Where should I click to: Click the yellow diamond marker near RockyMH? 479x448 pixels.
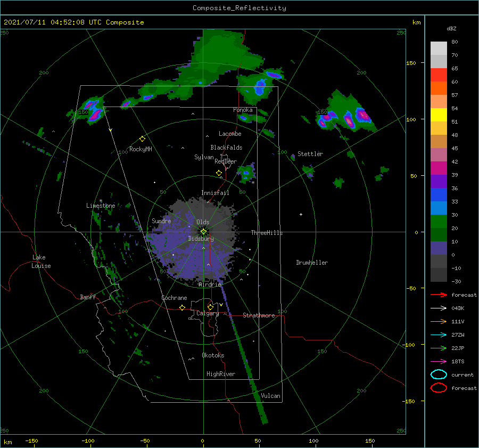pos(142,139)
